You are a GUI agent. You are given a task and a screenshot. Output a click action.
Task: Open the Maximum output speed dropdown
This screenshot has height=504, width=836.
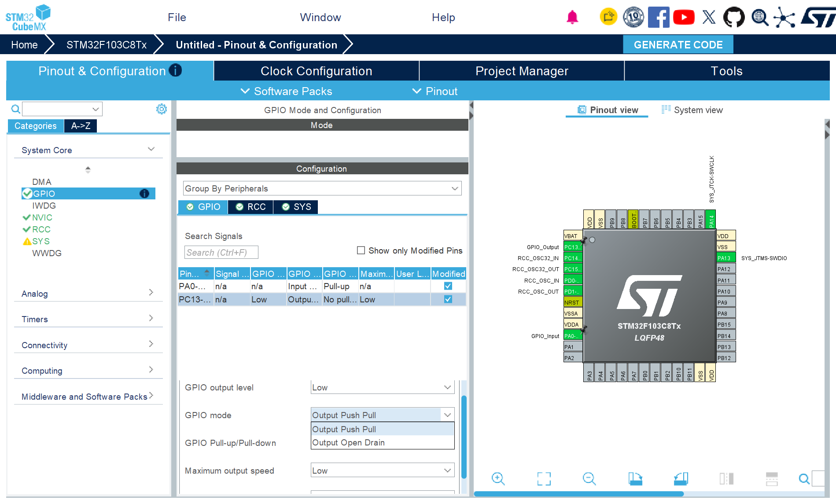383,471
